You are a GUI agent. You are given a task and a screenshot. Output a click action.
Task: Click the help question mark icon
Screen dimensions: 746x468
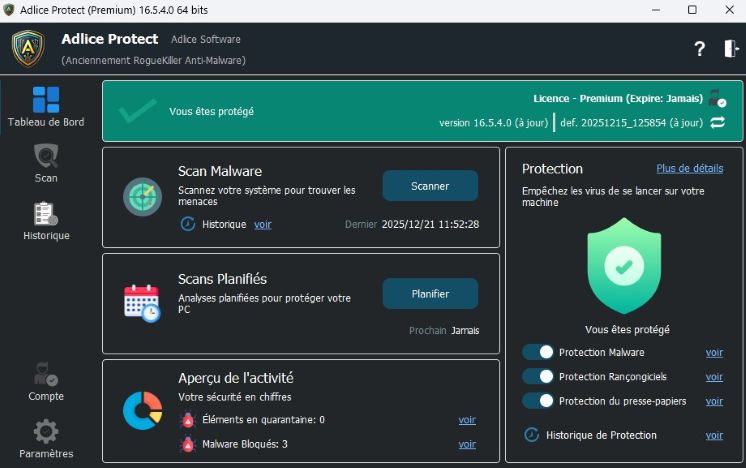pyautogui.click(x=699, y=49)
